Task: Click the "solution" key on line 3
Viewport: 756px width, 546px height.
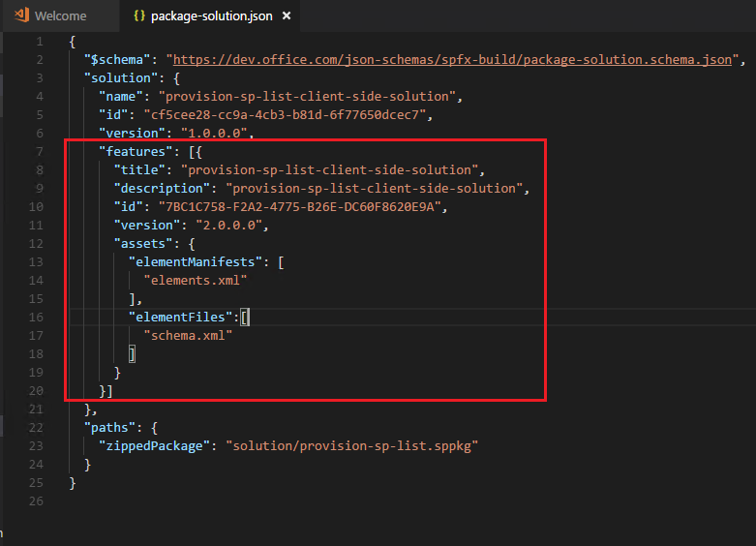Action: click(x=121, y=78)
